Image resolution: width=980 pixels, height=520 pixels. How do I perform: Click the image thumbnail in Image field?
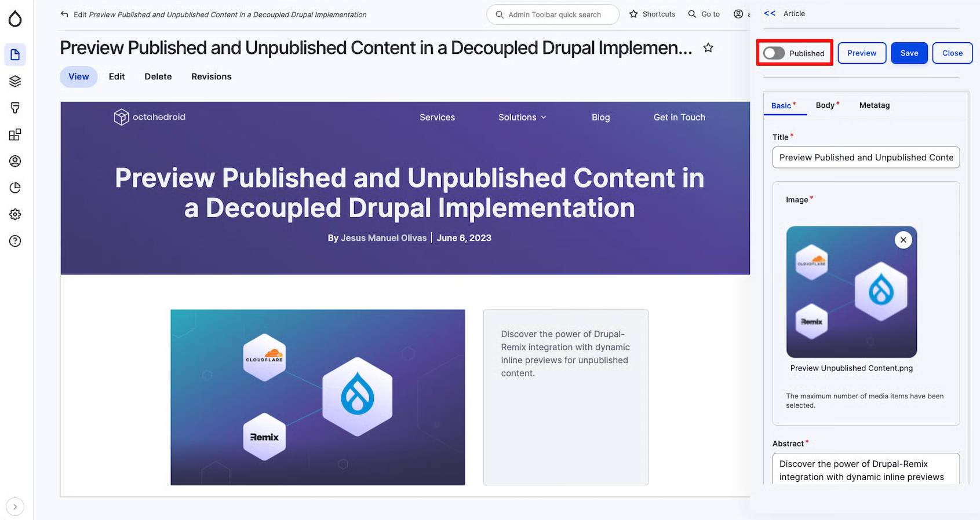coord(851,292)
